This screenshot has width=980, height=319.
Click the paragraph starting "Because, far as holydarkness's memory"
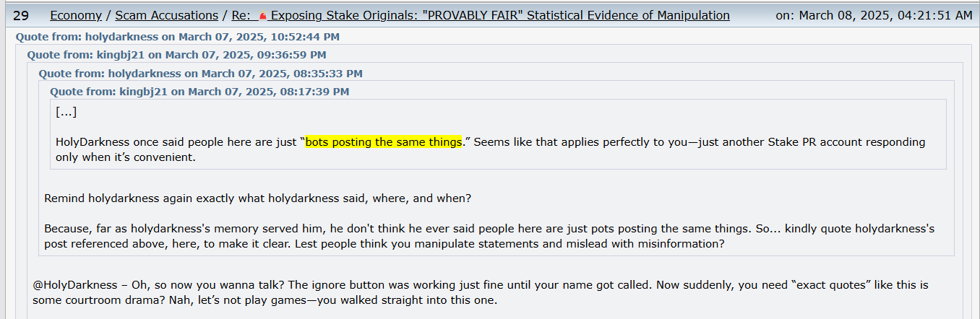[x=489, y=236]
